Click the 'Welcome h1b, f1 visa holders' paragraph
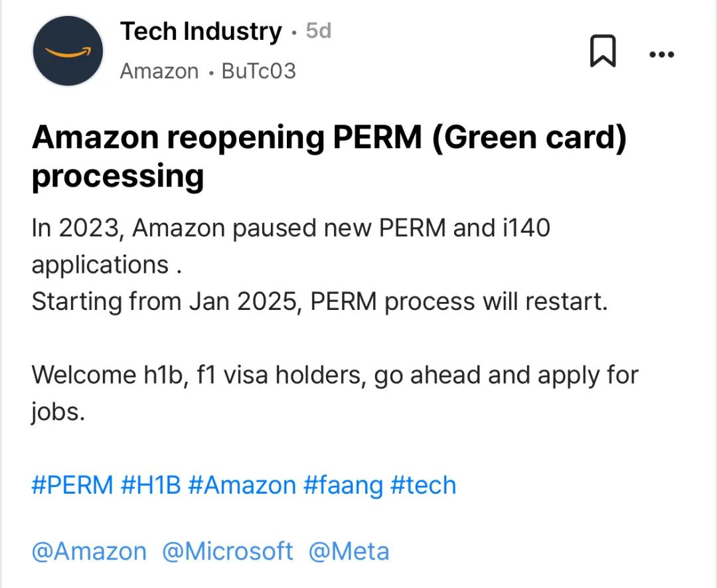Image resolution: width=717 pixels, height=588 pixels. point(335,394)
